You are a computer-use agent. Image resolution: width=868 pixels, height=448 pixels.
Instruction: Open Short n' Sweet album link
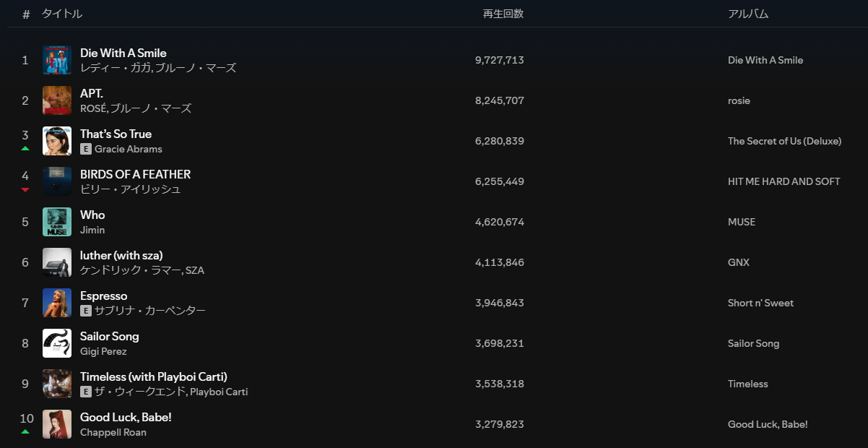[x=760, y=303]
